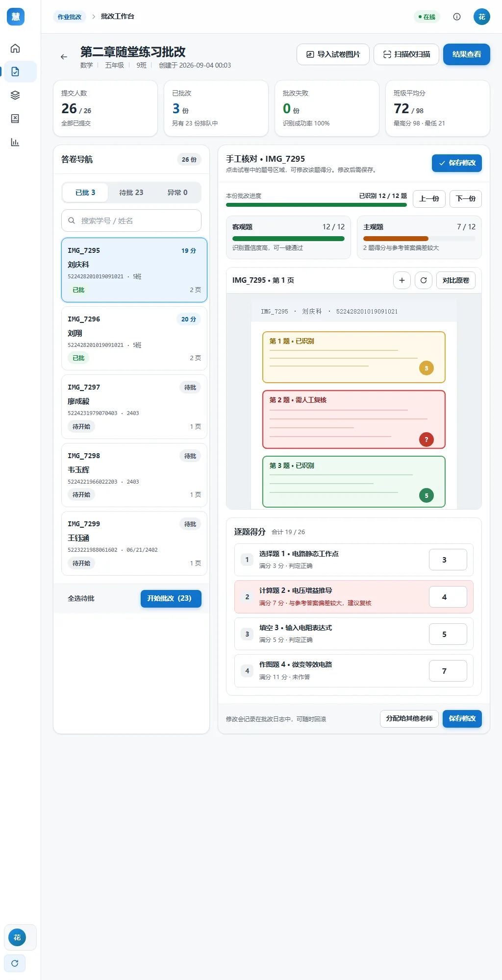
Task: Click the rotate icon on page viewer
Action: 424,280
